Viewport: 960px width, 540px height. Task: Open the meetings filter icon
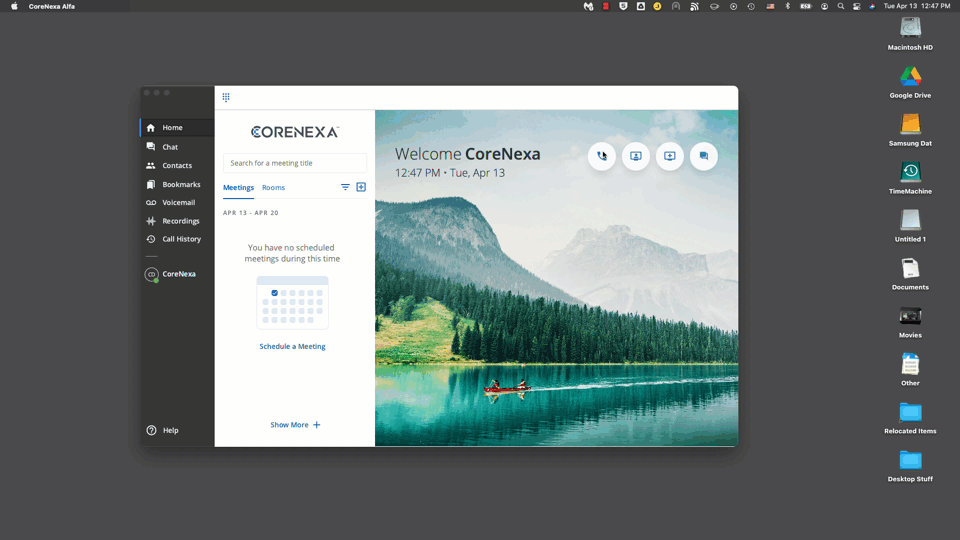click(345, 187)
